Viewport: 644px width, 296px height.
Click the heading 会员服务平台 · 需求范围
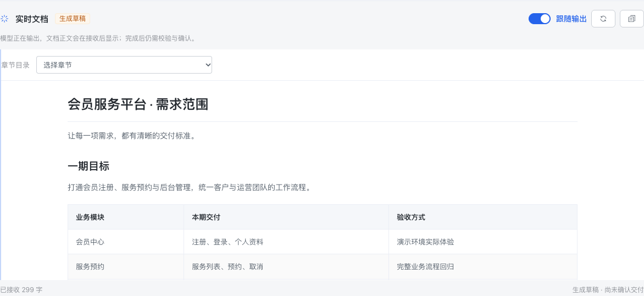138,104
